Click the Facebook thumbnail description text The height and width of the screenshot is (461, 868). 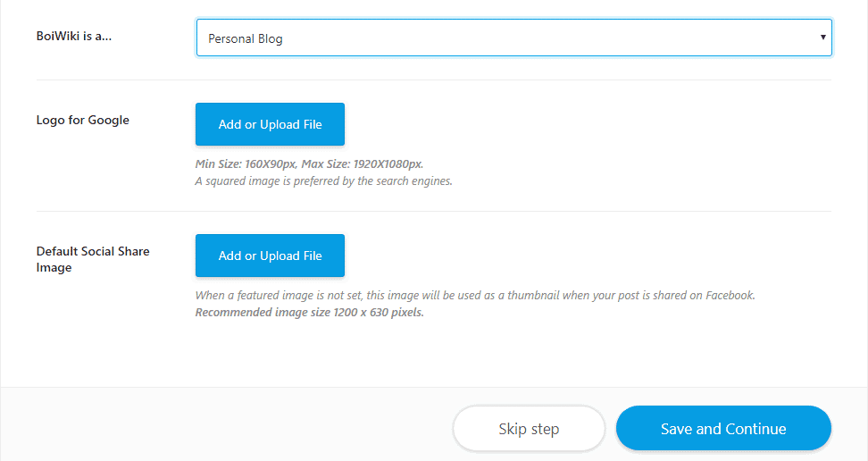click(x=475, y=296)
